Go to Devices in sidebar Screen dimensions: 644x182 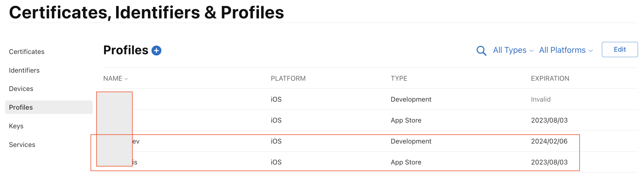[21, 89]
